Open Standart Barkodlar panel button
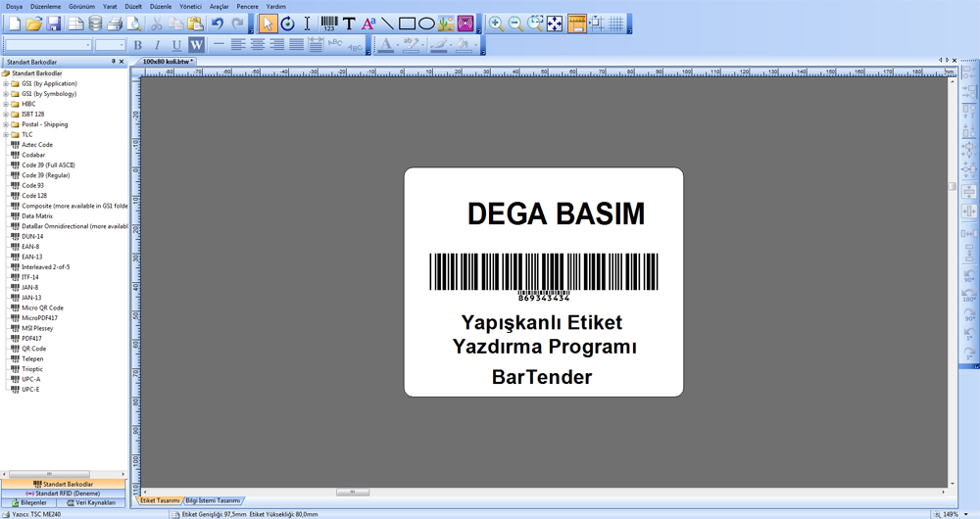The height and width of the screenshot is (519, 980). pos(63,484)
